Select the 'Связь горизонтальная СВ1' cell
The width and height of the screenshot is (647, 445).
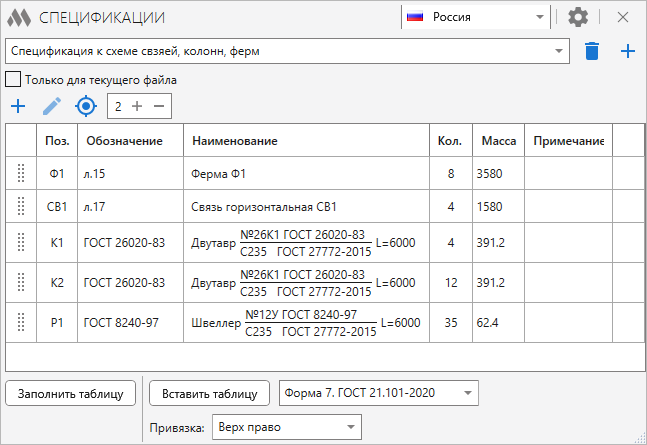pos(307,206)
